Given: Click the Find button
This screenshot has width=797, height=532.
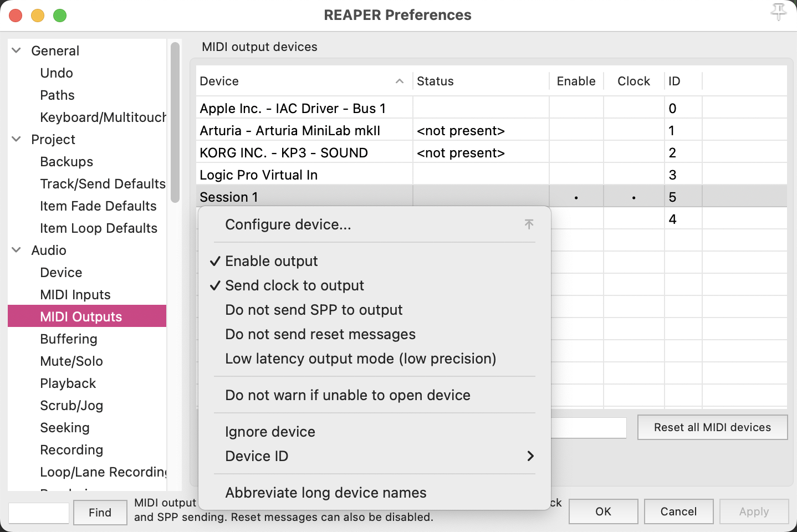Looking at the screenshot, I should coord(100,513).
